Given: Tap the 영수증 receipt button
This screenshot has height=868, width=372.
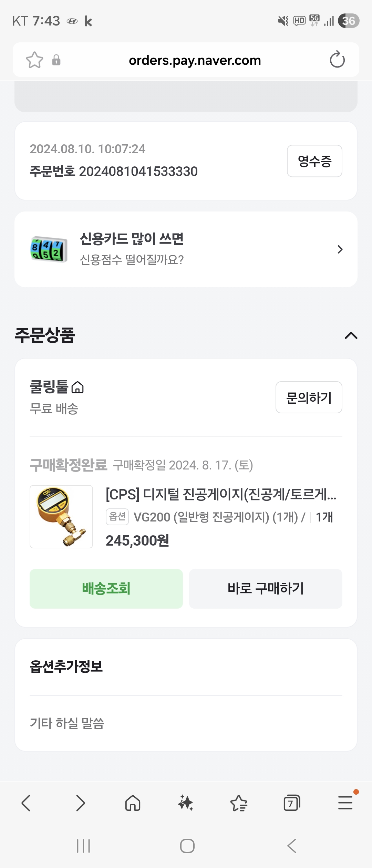Looking at the screenshot, I should 314,161.
